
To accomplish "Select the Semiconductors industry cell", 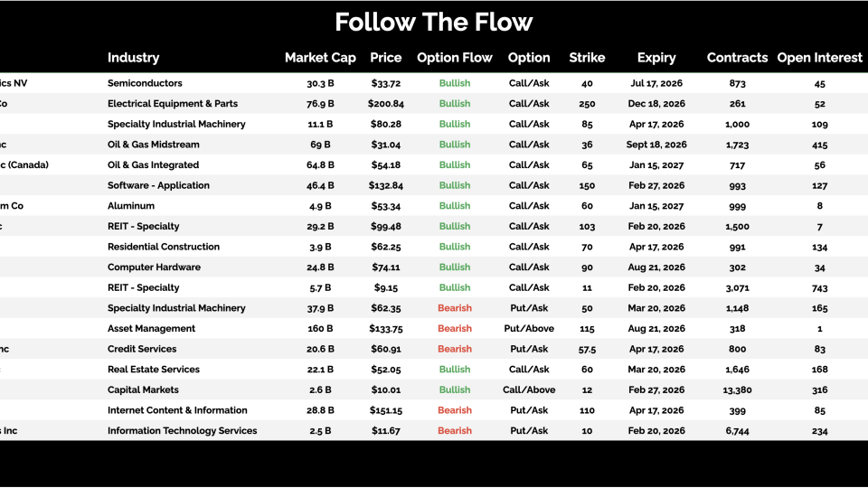I will click(145, 83).
